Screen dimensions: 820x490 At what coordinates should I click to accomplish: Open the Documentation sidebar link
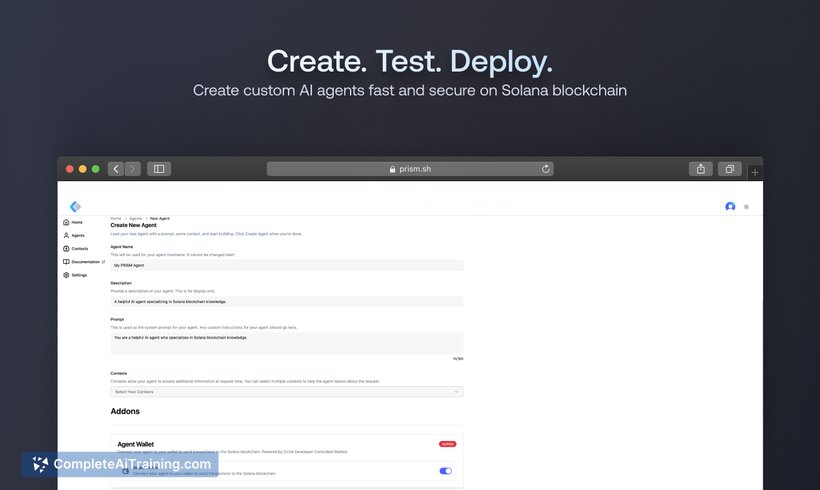pos(84,261)
